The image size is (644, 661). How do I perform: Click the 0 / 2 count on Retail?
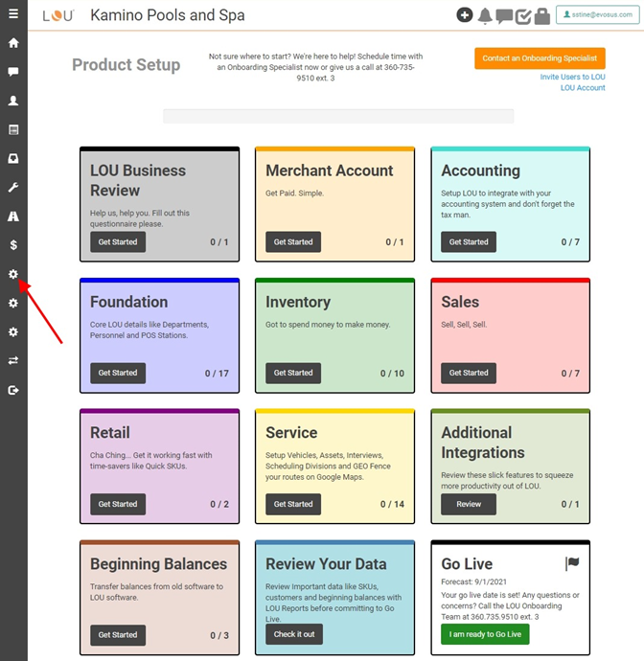[x=219, y=504]
